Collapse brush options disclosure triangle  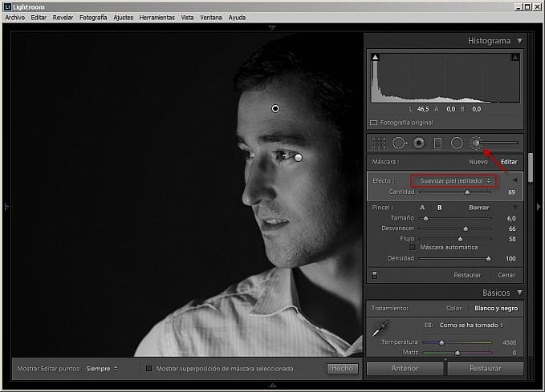pyautogui.click(x=515, y=208)
